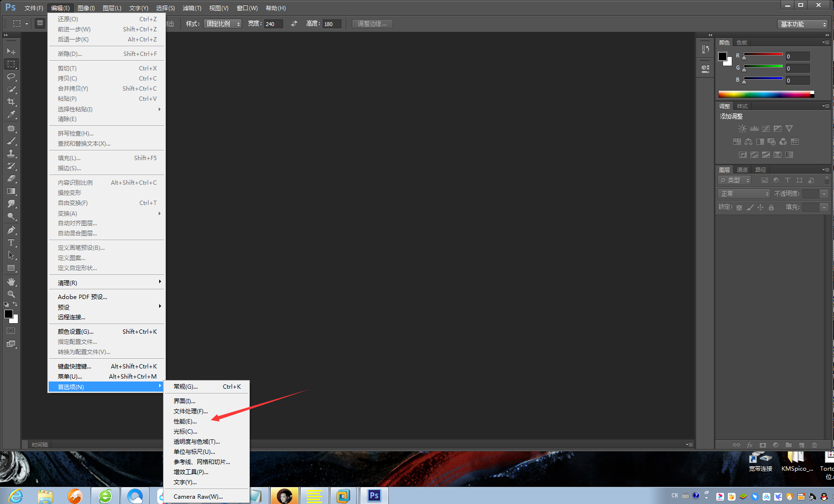This screenshot has height=504, width=834.
Task: Add a Hue/Saturation adjustment layer
Action: pos(737,141)
